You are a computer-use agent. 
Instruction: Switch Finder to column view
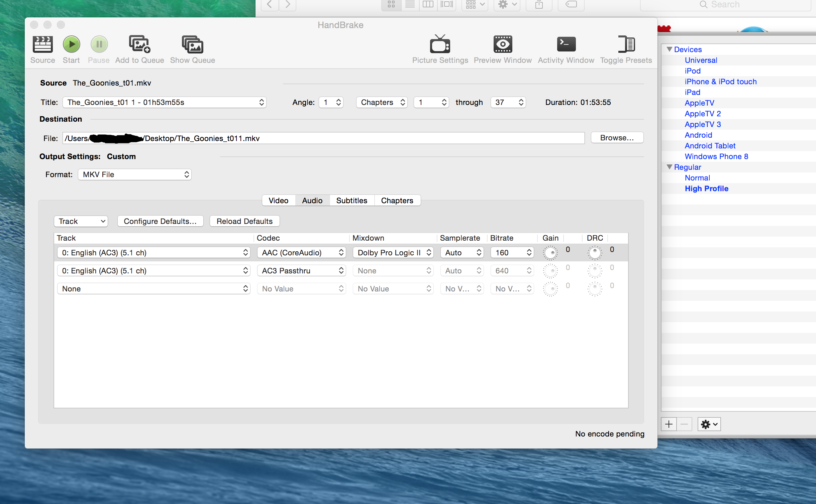(428, 5)
